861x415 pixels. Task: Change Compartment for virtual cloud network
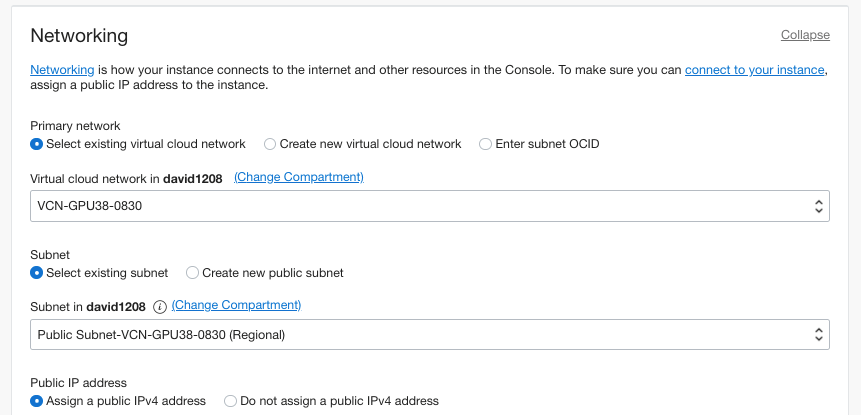click(298, 177)
